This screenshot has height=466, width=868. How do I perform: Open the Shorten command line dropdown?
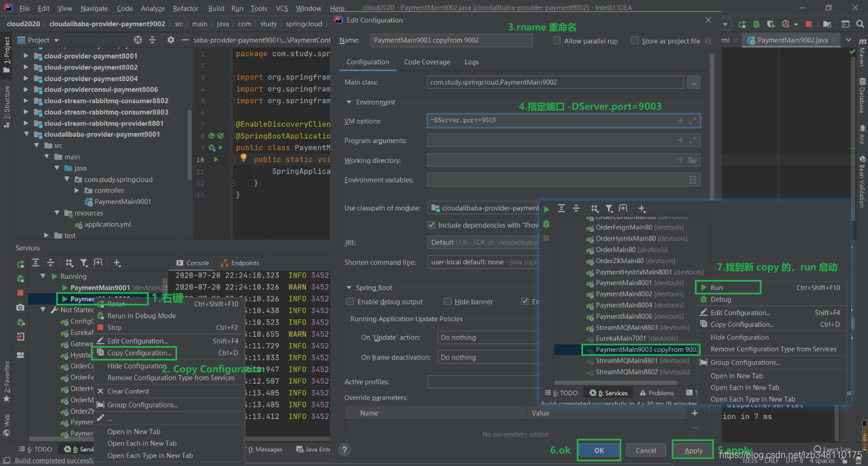pyautogui.click(x=483, y=262)
